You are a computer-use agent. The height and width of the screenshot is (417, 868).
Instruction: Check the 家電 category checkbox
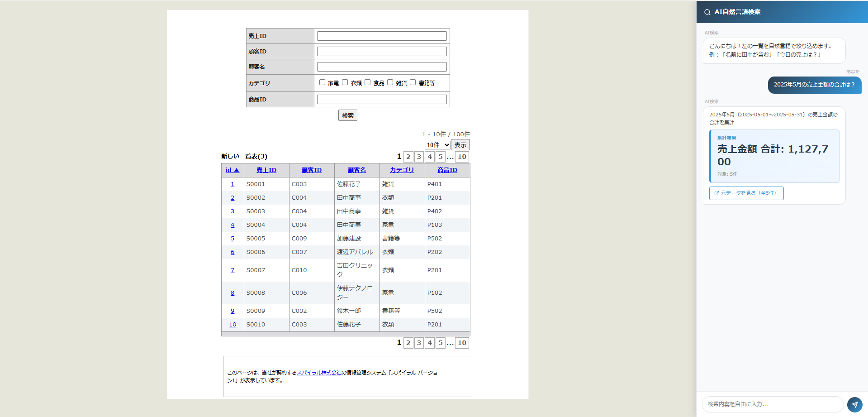click(322, 82)
